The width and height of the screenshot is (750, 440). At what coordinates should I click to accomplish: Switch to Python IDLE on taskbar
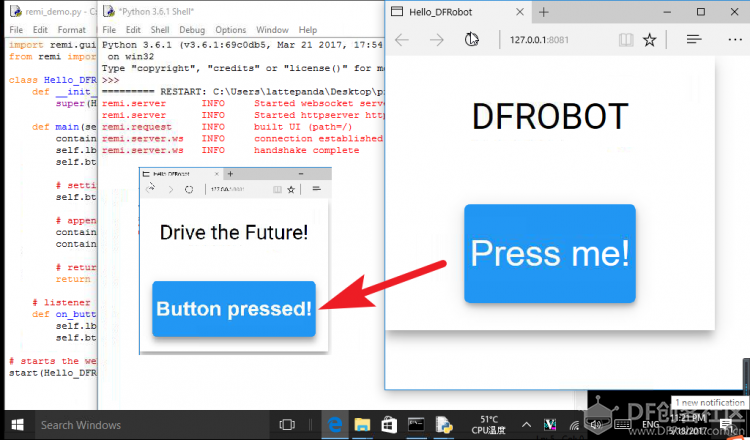pos(444,425)
